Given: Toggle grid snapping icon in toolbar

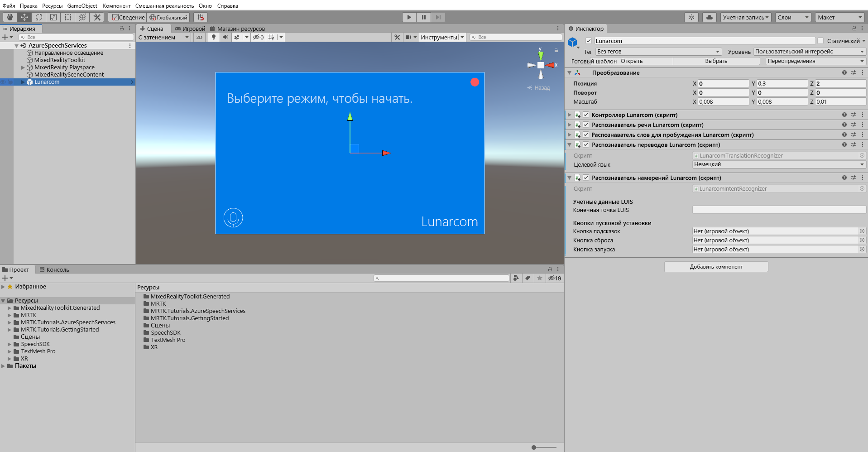Looking at the screenshot, I should pos(201,17).
